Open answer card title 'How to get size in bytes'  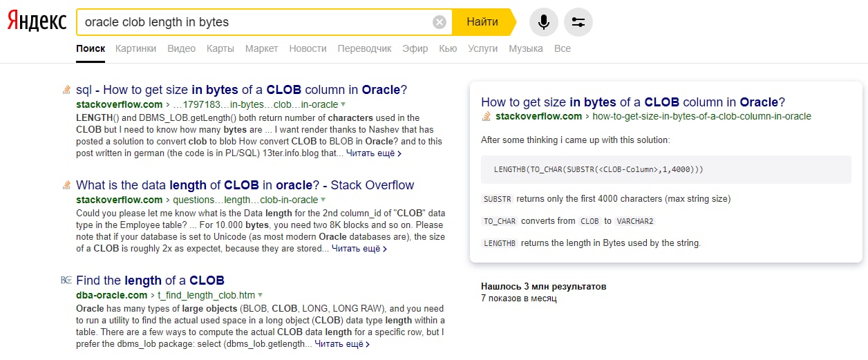633,102
